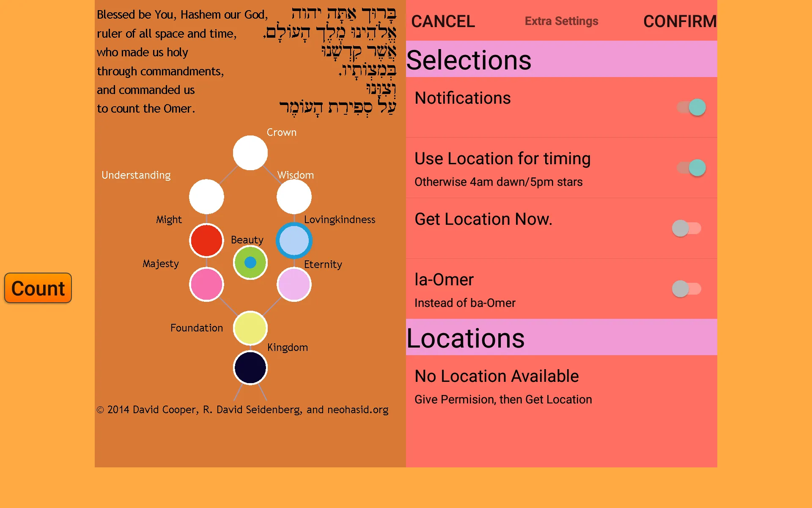Select the green Foundation sephirot circle

(250, 326)
